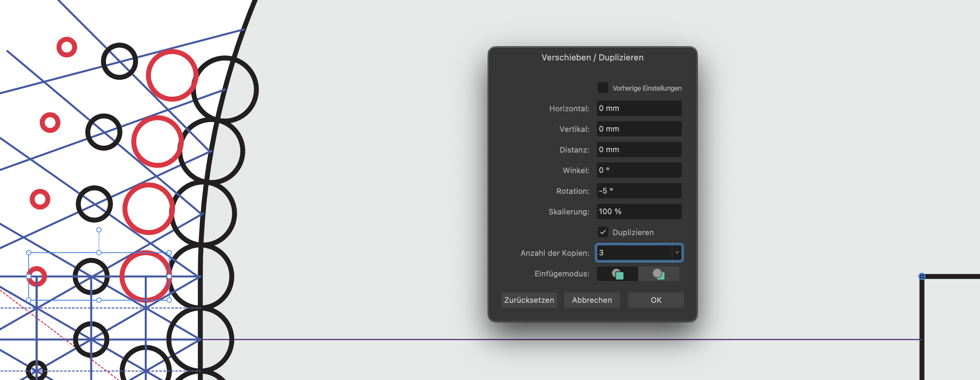Uncheck the Duplizieren checkbox
Viewport: 980px width, 380px height.
(x=603, y=232)
